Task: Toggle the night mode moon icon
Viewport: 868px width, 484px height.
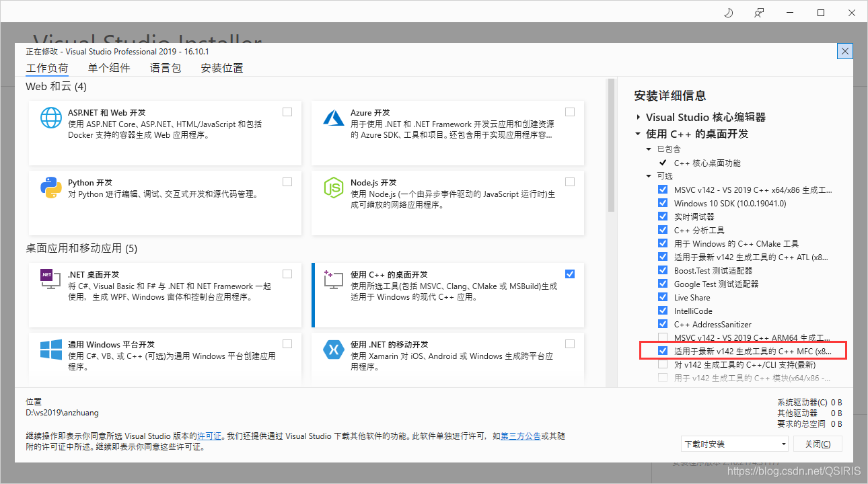Action: point(728,13)
